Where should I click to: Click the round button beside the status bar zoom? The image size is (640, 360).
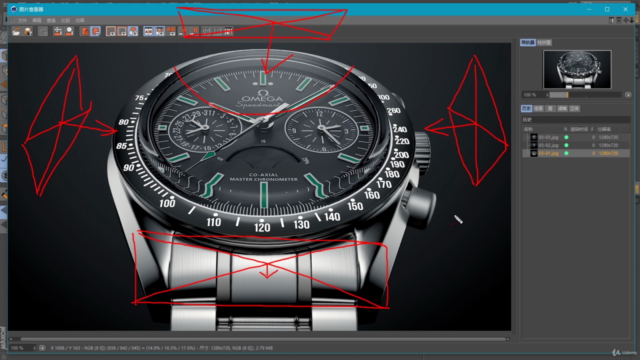click(x=42, y=348)
